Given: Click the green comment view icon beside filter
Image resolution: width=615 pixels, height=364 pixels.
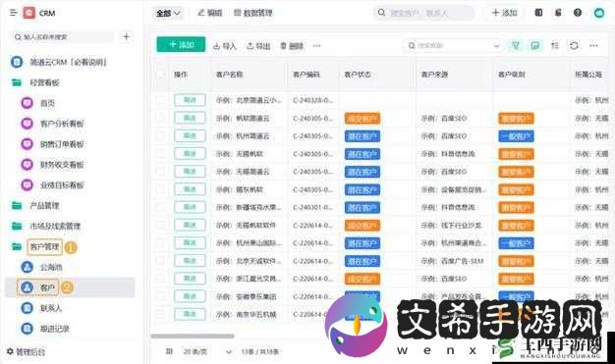Looking at the screenshot, I should (x=534, y=45).
